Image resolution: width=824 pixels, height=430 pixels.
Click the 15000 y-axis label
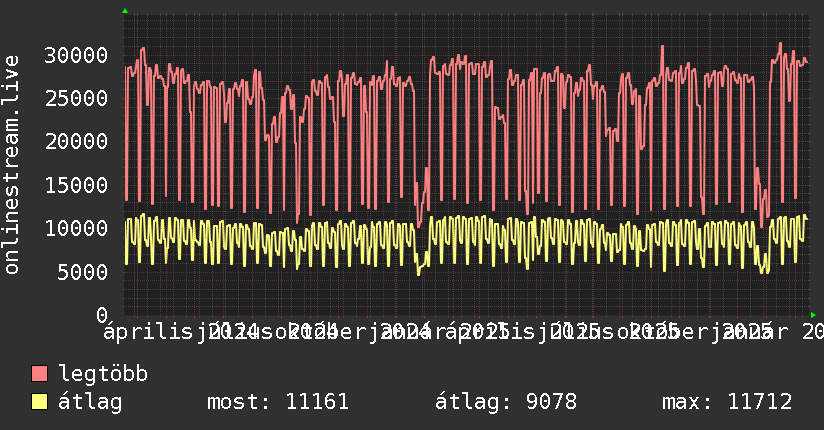76,185
